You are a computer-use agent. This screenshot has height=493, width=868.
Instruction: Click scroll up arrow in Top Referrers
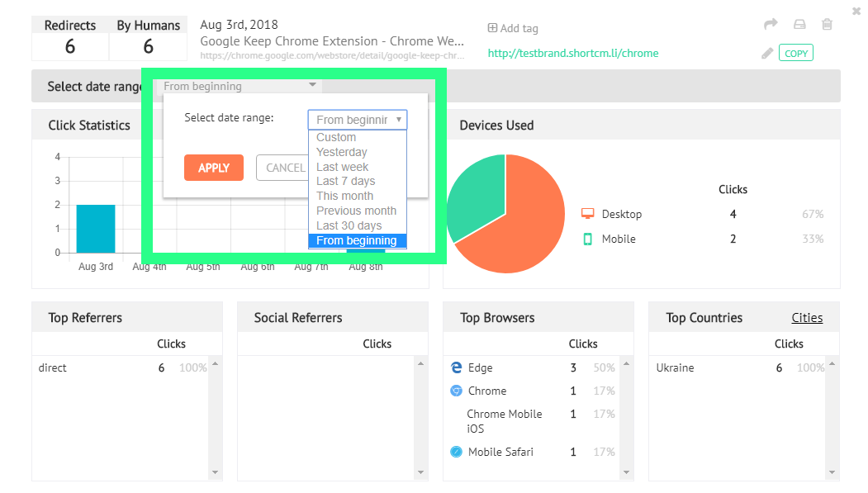click(x=216, y=363)
